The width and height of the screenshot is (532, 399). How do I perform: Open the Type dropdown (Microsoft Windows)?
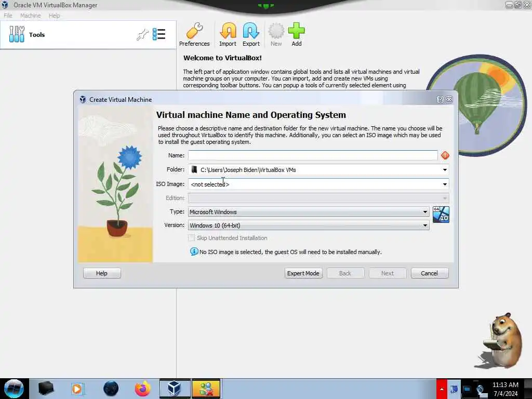[309, 212]
